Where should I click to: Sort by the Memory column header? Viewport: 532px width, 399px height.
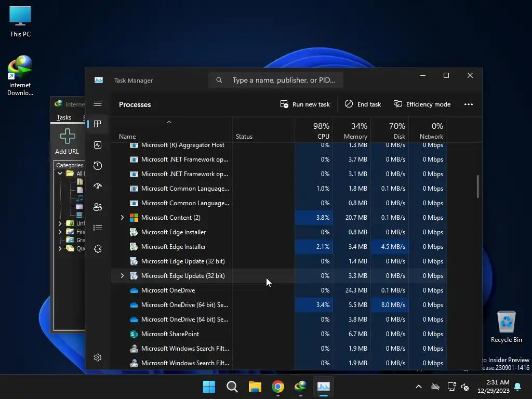[352, 131]
